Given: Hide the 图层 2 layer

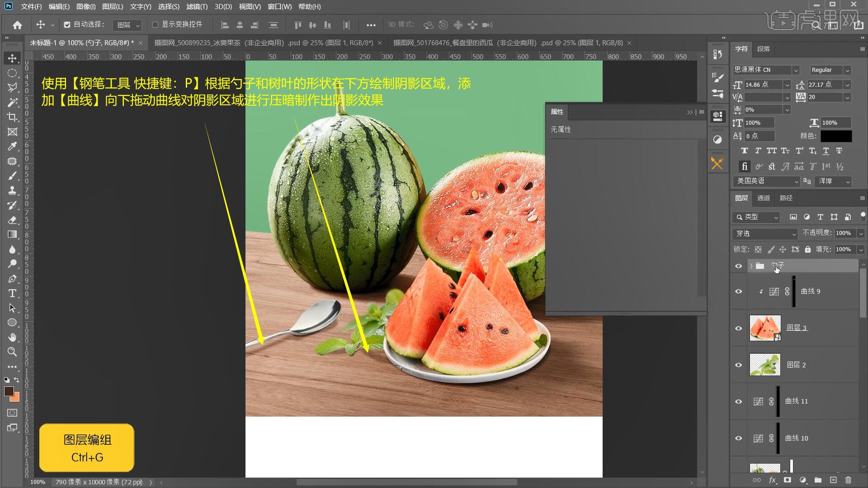Looking at the screenshot, I should [738, 365].
